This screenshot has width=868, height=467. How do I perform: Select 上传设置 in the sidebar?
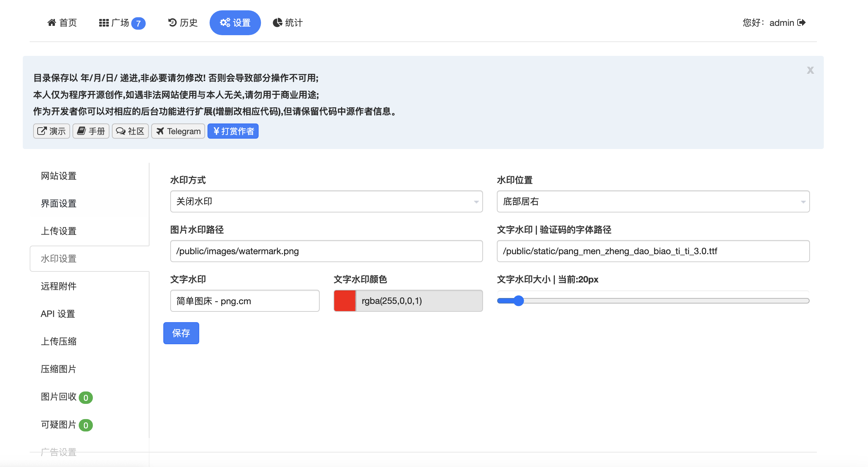(x=59, y=231)
